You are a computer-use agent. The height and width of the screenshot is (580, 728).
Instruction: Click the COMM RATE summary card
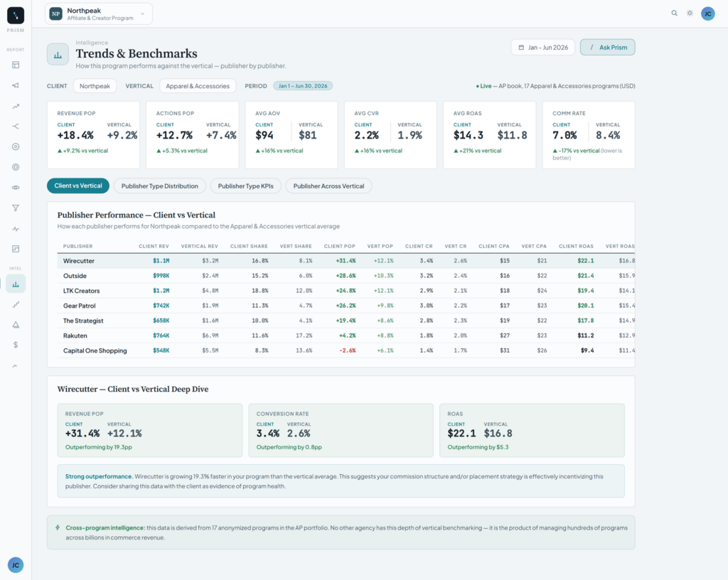coord(589,135)
